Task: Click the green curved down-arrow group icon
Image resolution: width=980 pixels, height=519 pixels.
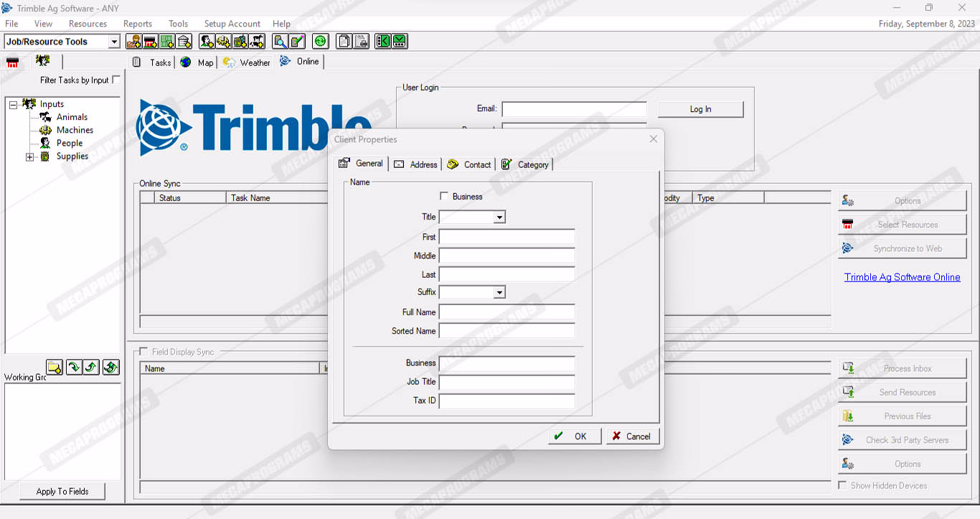Action: point(74,368)
